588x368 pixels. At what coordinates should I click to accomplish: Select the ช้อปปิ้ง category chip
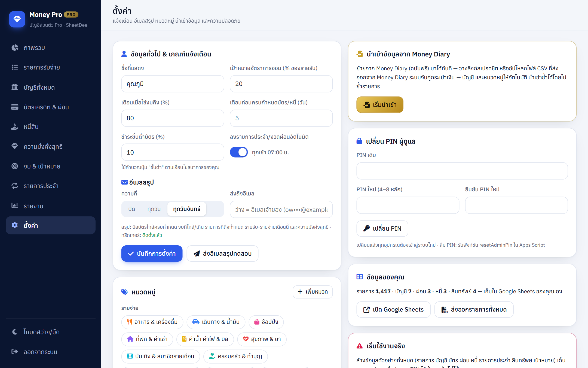[266, 322]
